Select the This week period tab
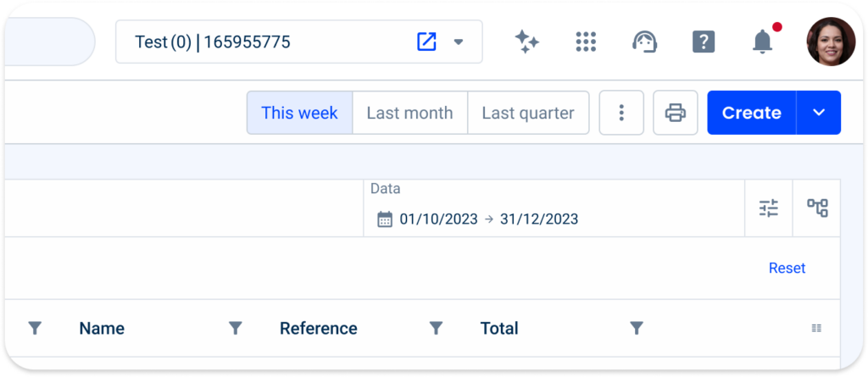 point(299,113)
